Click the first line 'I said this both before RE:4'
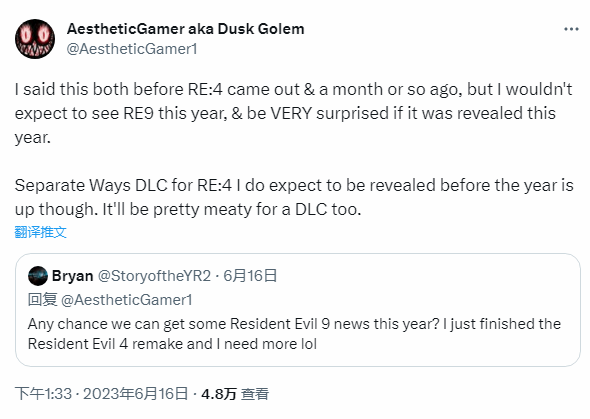 pyautogui.click(x=293, y=90)
